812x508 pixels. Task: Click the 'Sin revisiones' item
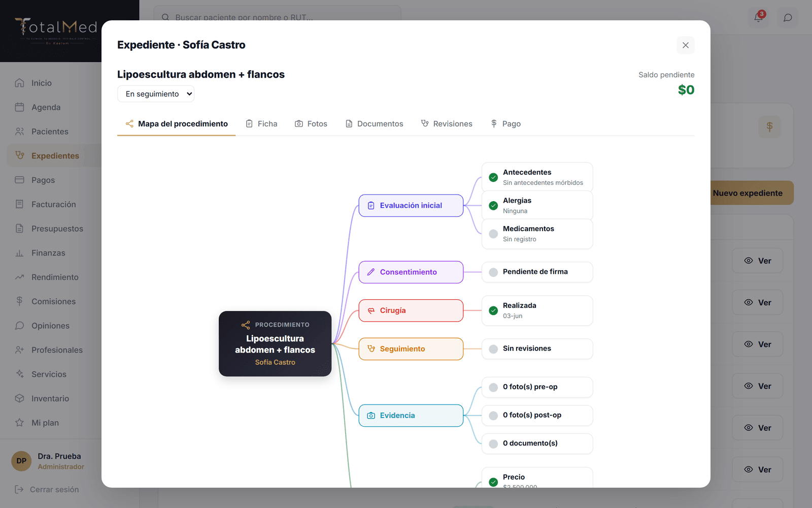[537, 349]
